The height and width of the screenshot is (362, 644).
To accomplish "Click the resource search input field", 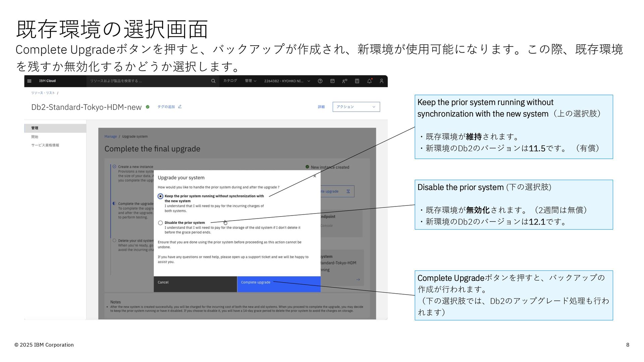I will [148, 81].
